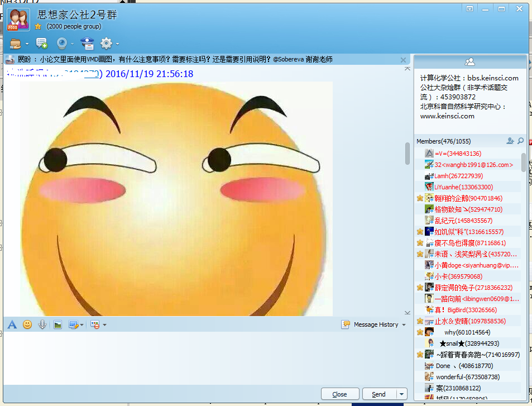Click the send picture icon
532x406 pixels.
coord(57,325)
